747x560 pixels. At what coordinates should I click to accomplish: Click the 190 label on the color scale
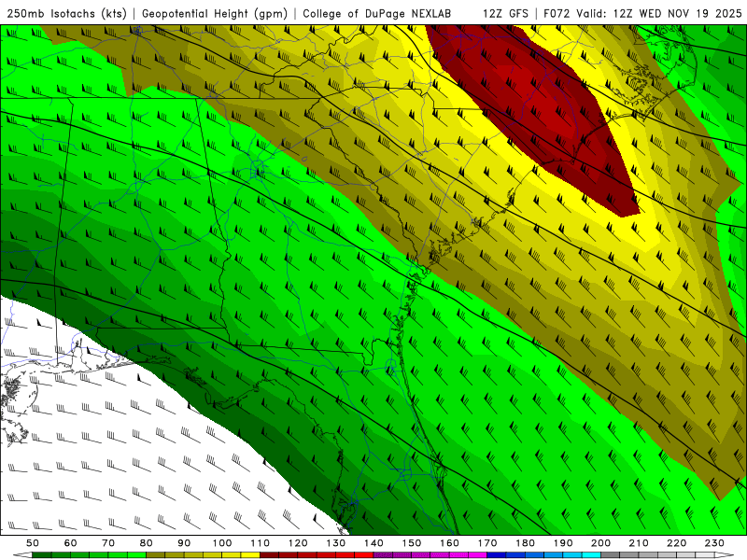[x=563, y=543]
